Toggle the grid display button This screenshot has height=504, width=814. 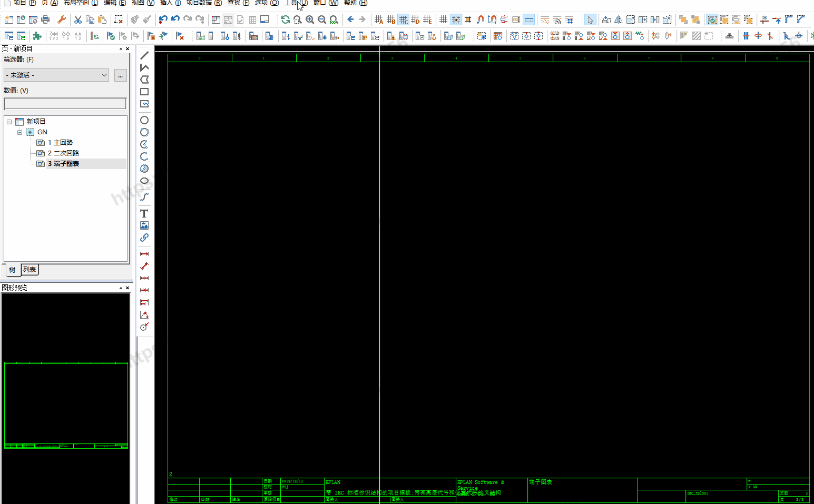pyautogui.click(x=444, y=19)
